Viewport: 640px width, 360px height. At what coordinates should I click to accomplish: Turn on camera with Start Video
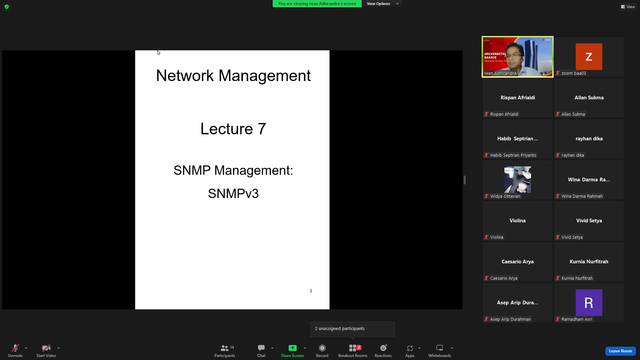point(46,350)
